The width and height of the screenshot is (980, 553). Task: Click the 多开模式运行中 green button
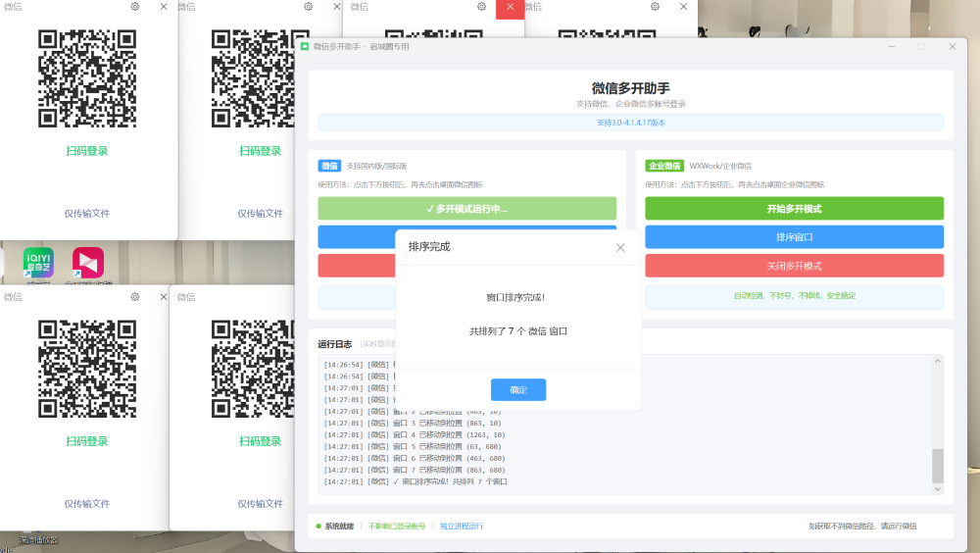point(466,208)
